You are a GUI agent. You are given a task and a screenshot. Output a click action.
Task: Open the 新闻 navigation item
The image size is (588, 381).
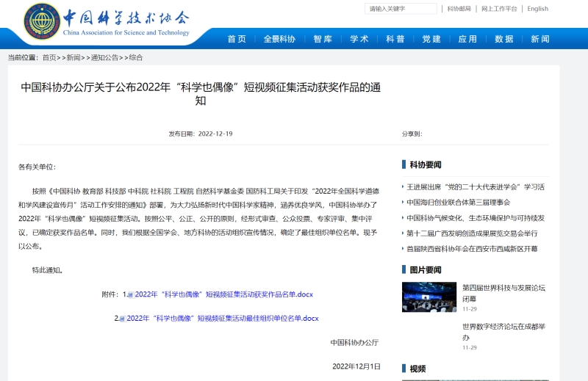click(x=540, y=39)
